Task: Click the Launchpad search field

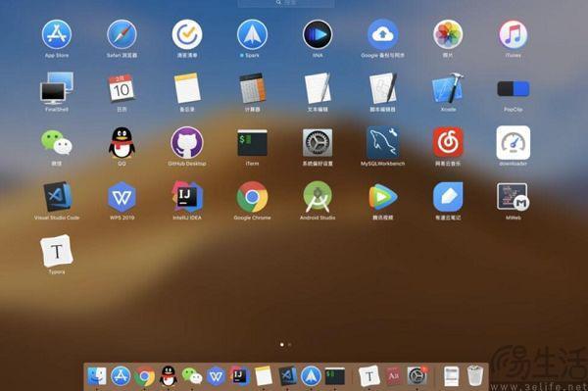Action: pyautogui.click(x=286, y=3)
